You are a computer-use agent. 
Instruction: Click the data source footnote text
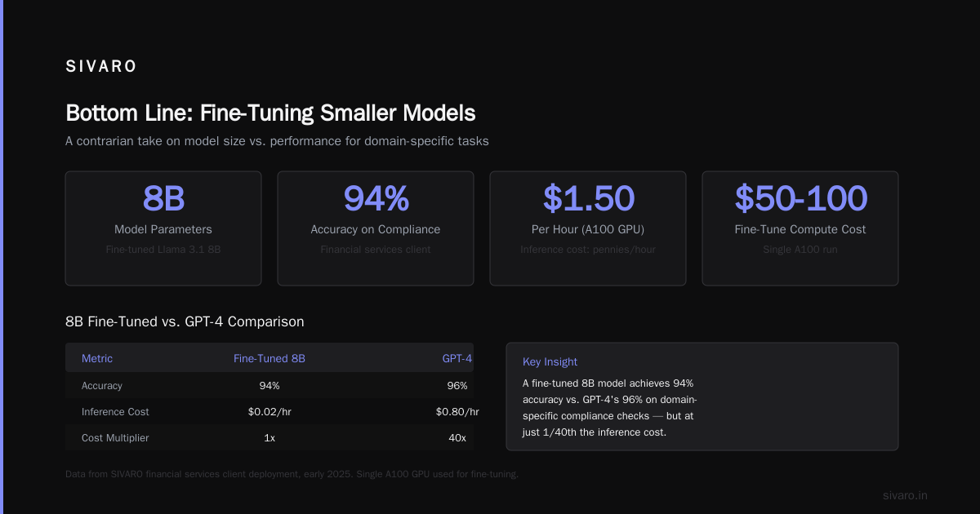(x=292, y=474)
